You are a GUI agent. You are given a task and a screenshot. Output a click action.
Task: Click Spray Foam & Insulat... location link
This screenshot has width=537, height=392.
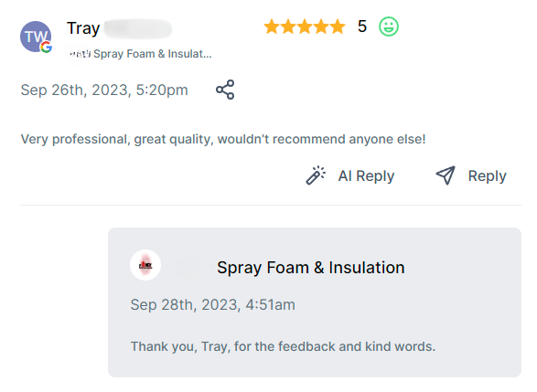(153, 54)
